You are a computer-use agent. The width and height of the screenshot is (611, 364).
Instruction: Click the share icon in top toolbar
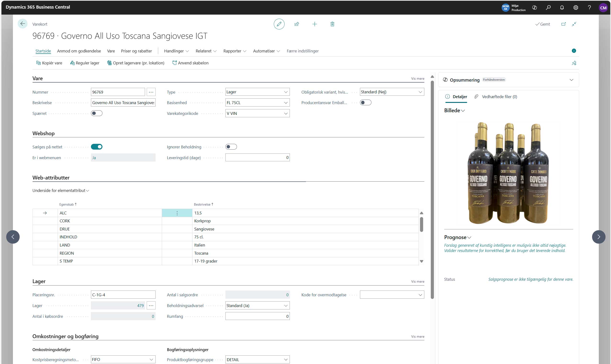tap(297, 24)
